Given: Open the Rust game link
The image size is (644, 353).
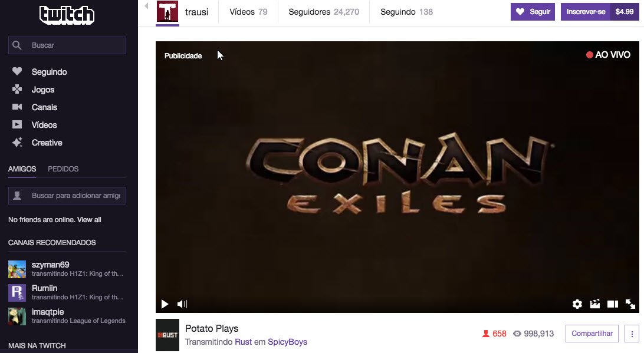Looking at the screenshot, I should pos(243,342).
